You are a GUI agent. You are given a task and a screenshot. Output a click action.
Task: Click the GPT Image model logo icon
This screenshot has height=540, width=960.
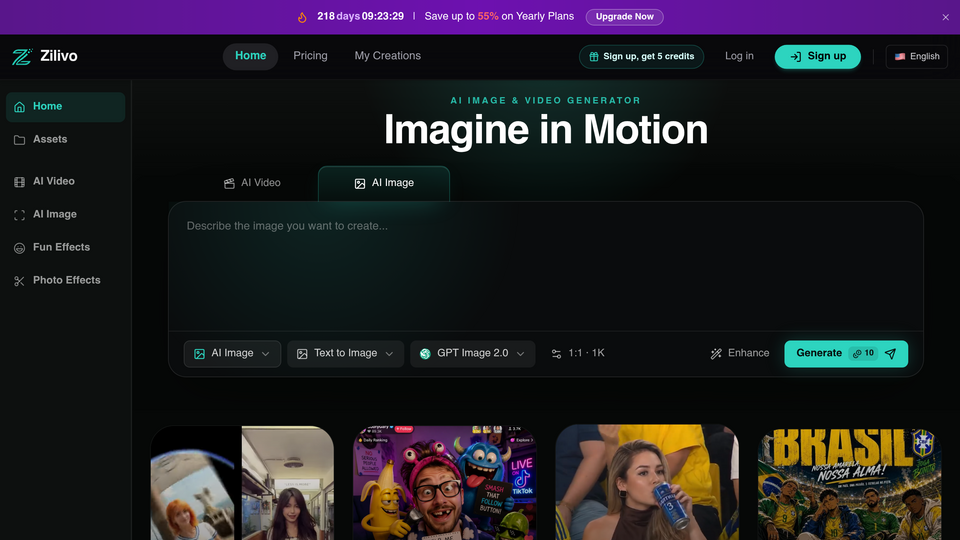(x=425, y=354)
